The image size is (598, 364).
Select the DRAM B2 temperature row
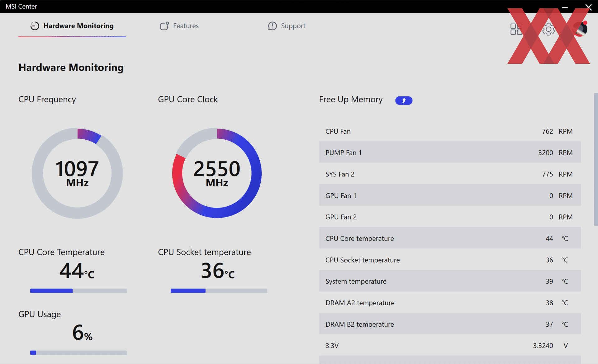pyautogui.click(x=450, y=324)
